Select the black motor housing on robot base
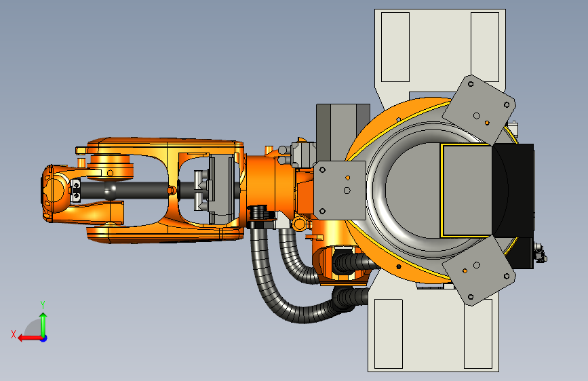Image resolution: width=588 pixels, height=381 pixels. click(x=513, y=190)
